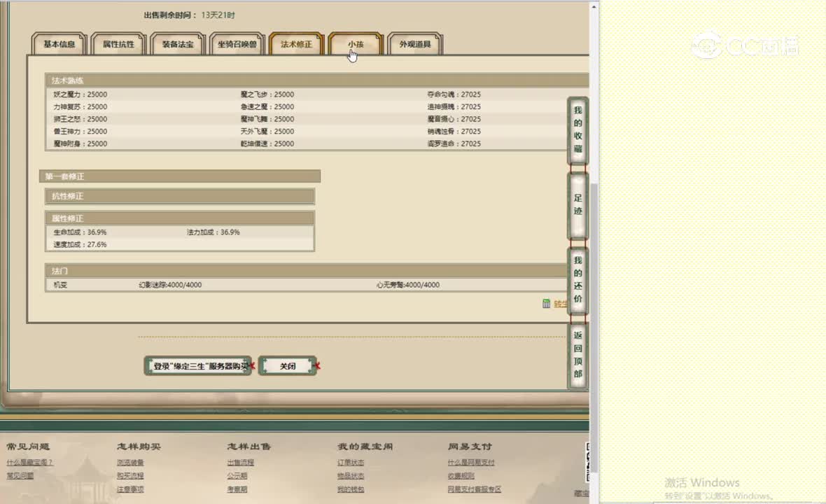Image resolution: width=826 pixels, height=504 pixels.
Task: Open the 网易支付客服专区 footer link
Action: (474, 489)
